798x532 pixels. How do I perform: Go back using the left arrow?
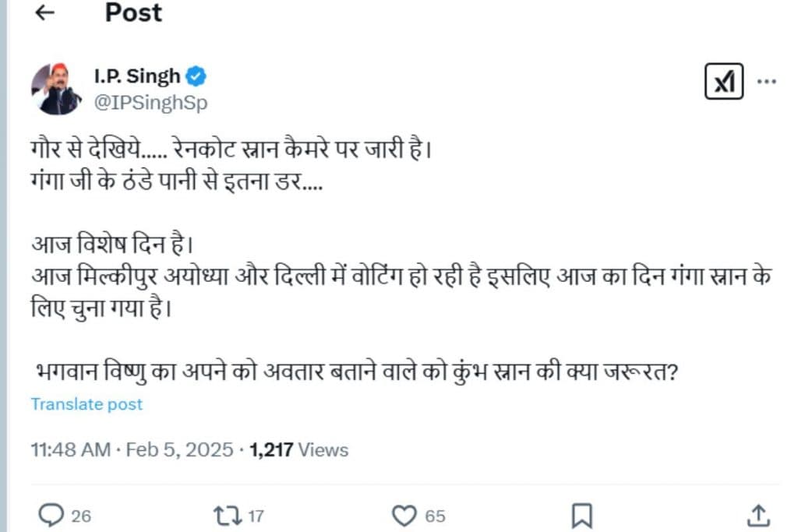coord(45,13)
